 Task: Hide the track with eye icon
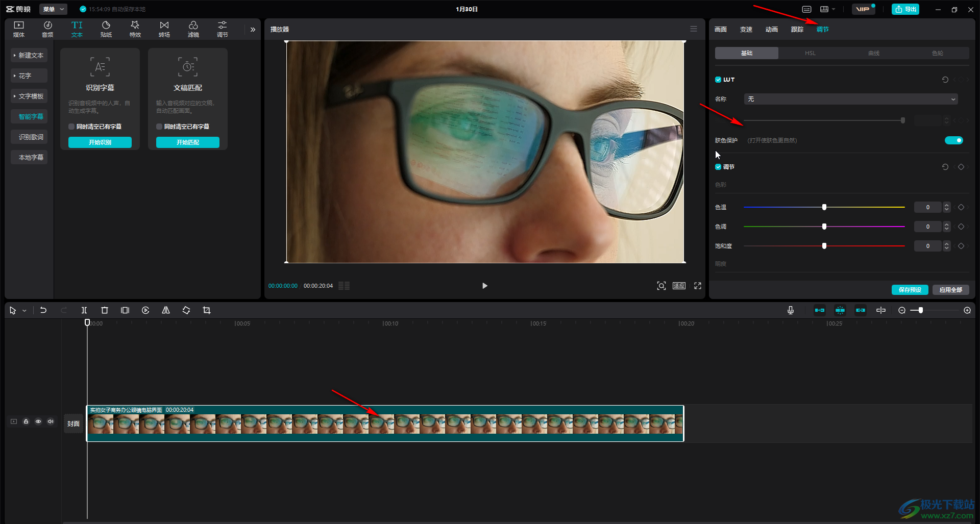38,421
